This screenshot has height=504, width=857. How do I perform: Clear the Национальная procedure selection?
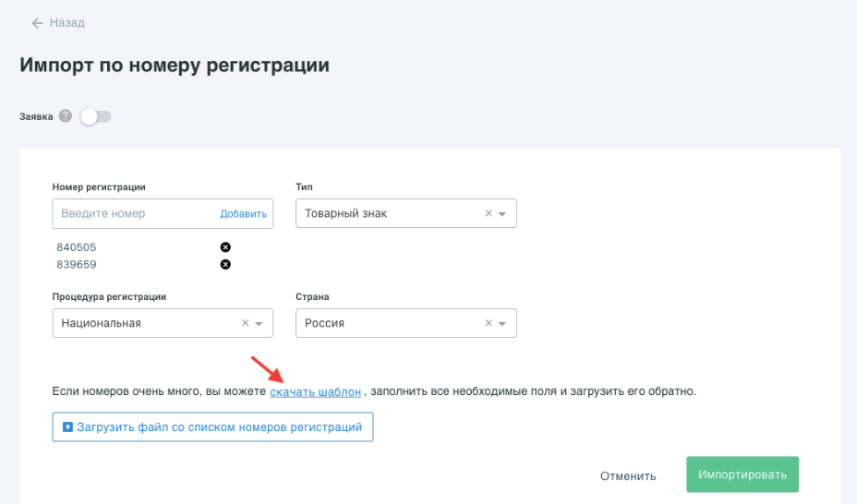pos(245,323)
